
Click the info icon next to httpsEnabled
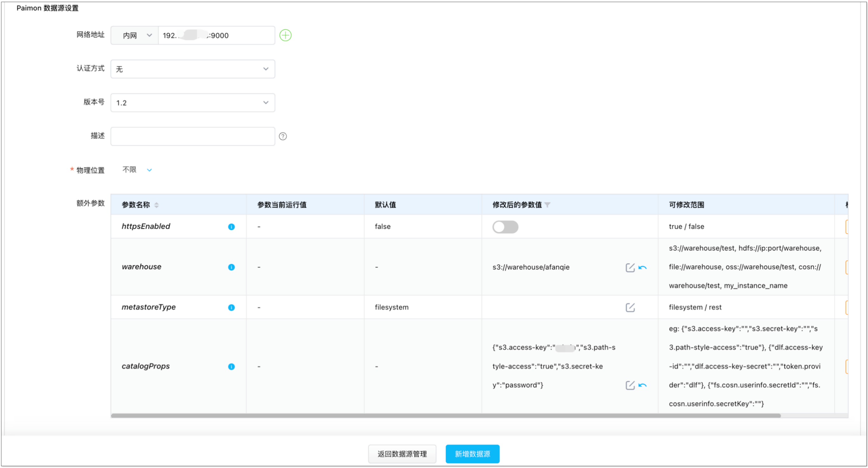[231, 227]
